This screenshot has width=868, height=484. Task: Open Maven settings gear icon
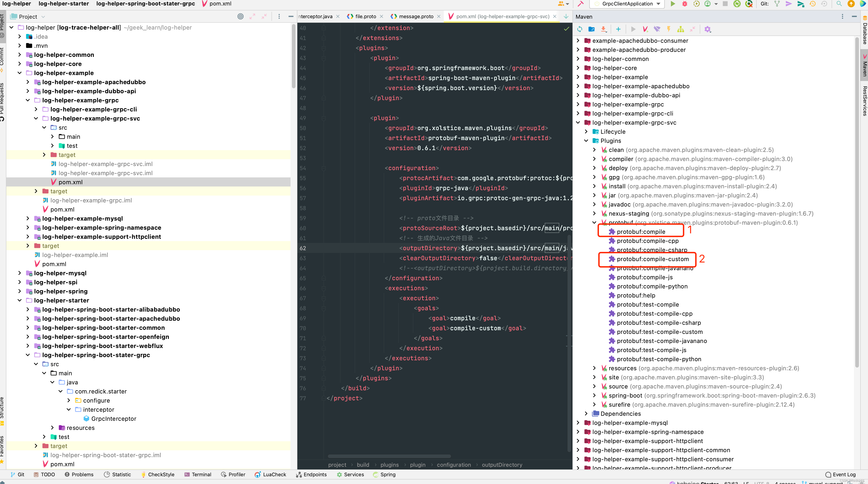(x=707, y=29)
